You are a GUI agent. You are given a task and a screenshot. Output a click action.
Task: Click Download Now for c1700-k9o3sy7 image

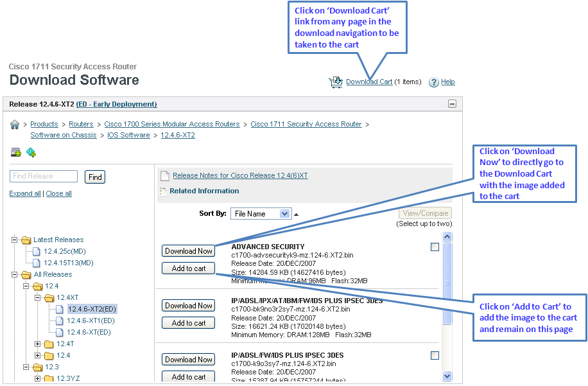(189, 360)
